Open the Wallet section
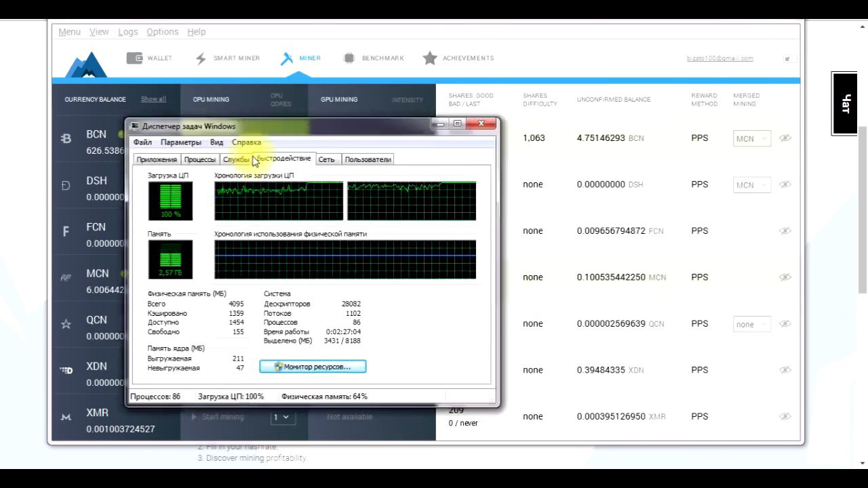868x488 pixels. 149,58
